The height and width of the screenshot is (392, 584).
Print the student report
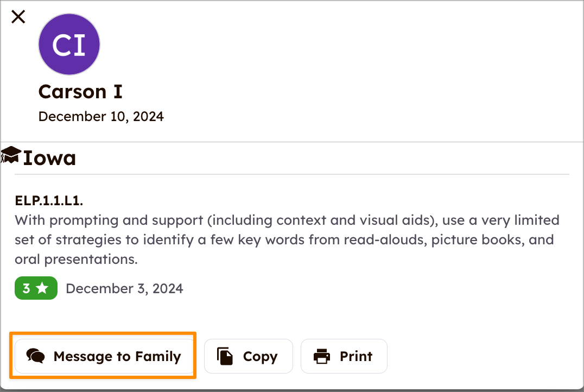344,356
